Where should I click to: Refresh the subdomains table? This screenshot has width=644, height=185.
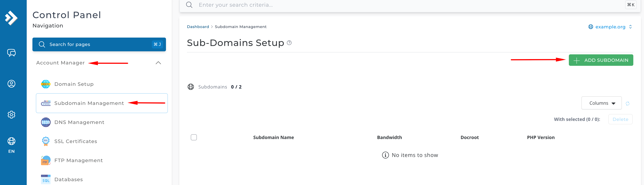[x=628, y=104]
